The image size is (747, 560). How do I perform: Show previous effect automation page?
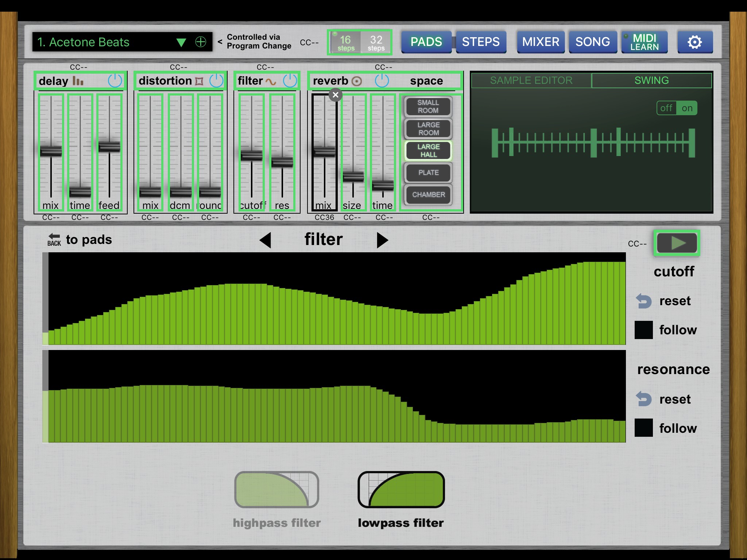265,241
